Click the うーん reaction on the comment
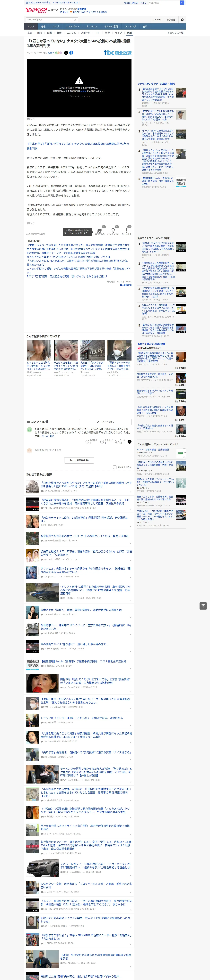Screen dimensions: 210x980 pos(120,441)
